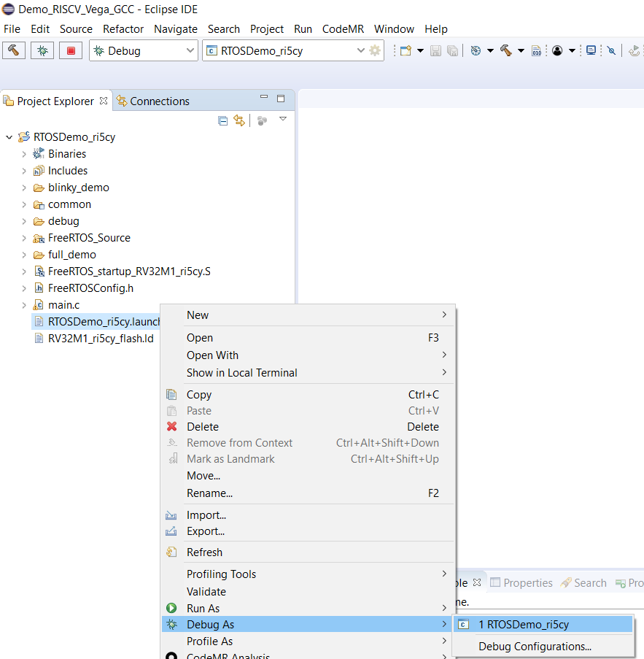Viewport: 644px width, 659px height.
Task: Open a terminal using the monitor icon
Action: [591, 51]
